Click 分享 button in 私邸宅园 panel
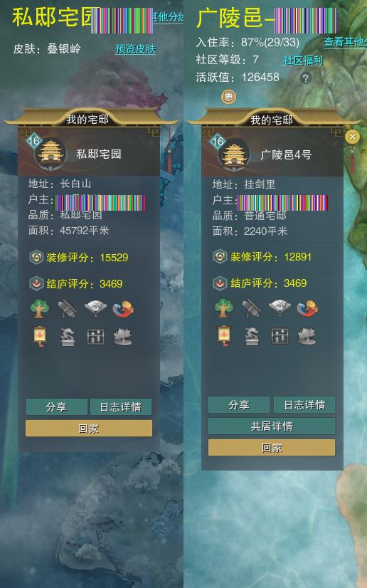367x588 pixels. 57,407
